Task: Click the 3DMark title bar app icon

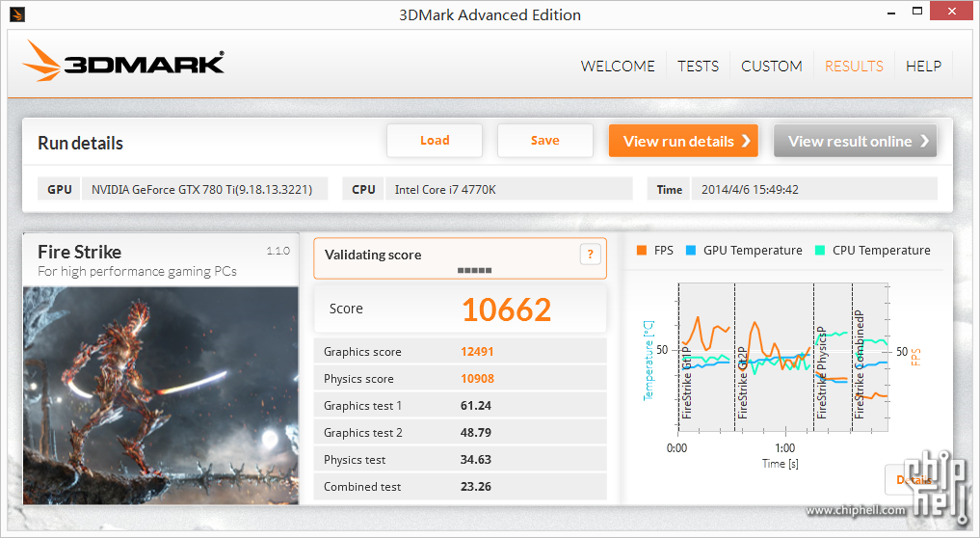Action: click(x=17, y=13)
